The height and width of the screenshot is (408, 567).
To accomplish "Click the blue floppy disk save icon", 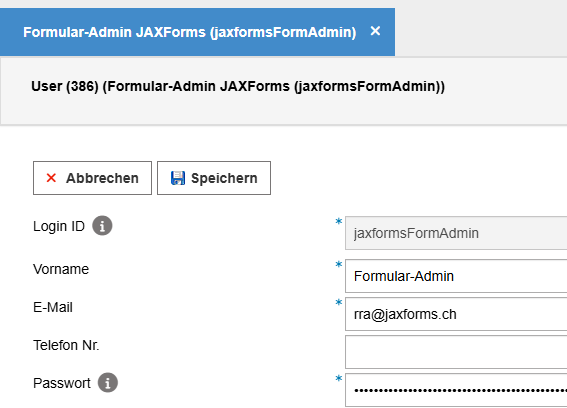I will point(178,178).
